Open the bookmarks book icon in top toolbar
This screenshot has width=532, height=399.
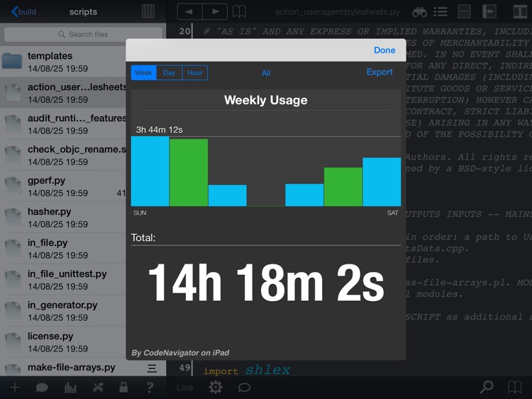pos(239,12)
